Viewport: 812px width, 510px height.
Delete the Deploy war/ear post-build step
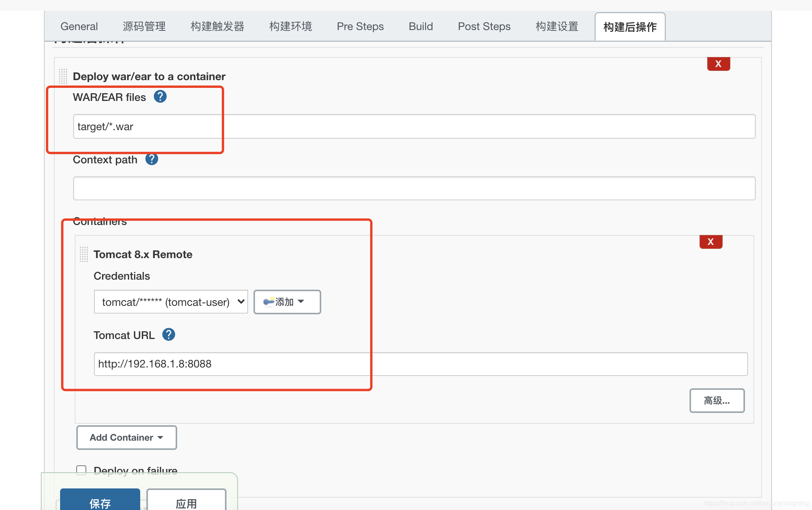(x=718, y=64)
